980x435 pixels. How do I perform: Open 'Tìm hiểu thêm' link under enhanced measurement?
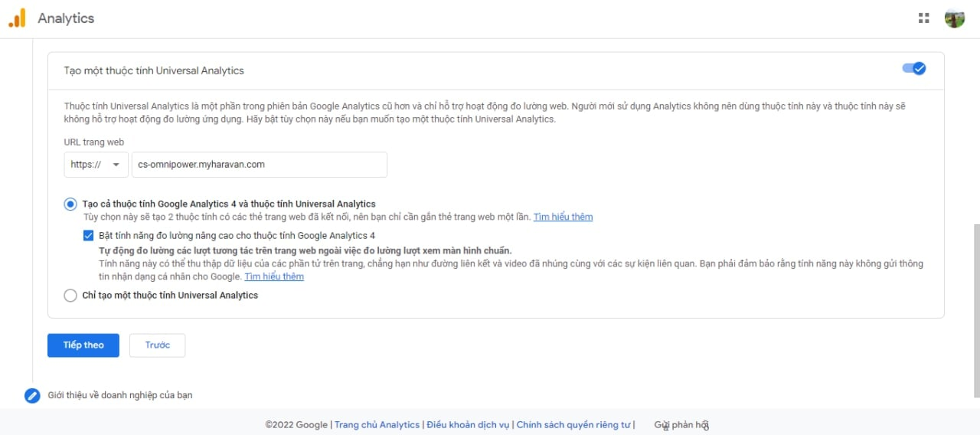274,276
